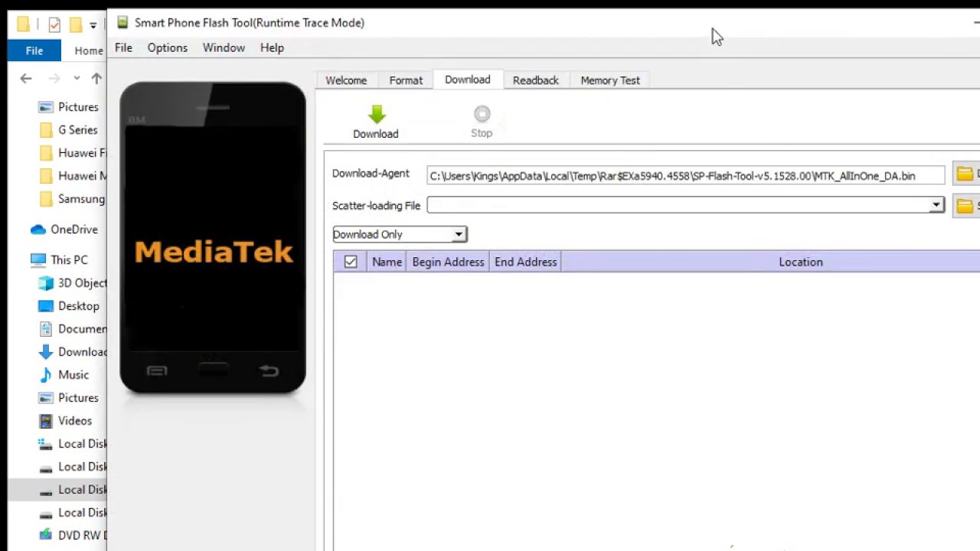Click back key on MediaTek phone image

coord(269,371)
